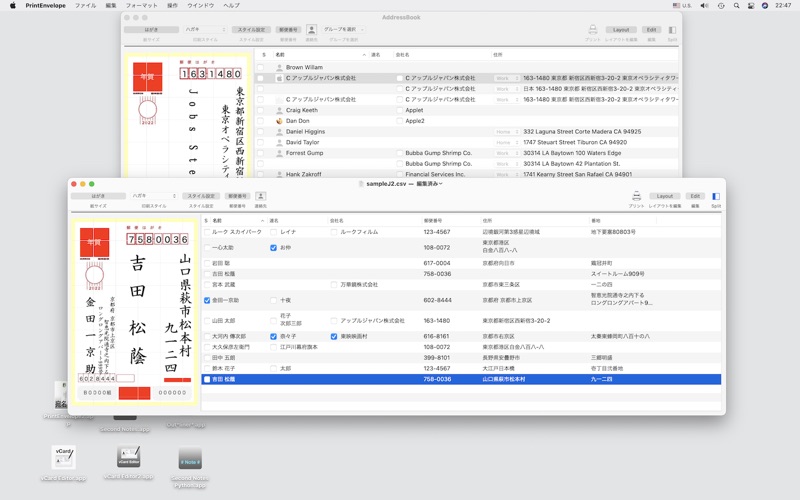The height and width of the screenshot is (500, 800).
Task: Open the グループを選択 group dropdown in AddressBook
Action: (x=344, y=30)
